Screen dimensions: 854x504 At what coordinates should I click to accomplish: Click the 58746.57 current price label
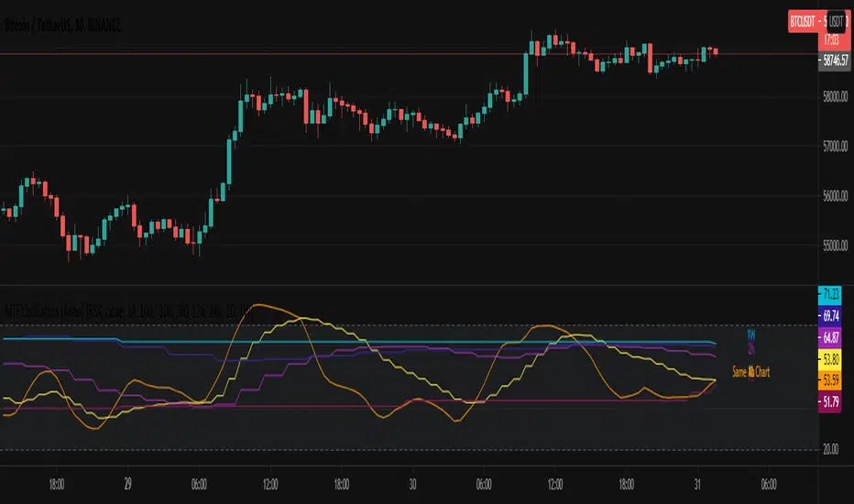click(835, 60)
